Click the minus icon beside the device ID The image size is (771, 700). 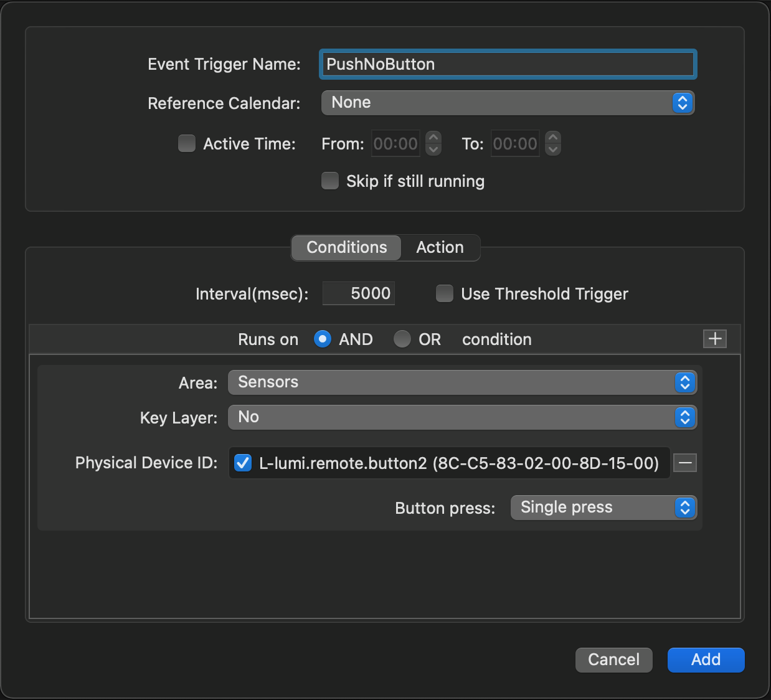[x=684, y=463]
